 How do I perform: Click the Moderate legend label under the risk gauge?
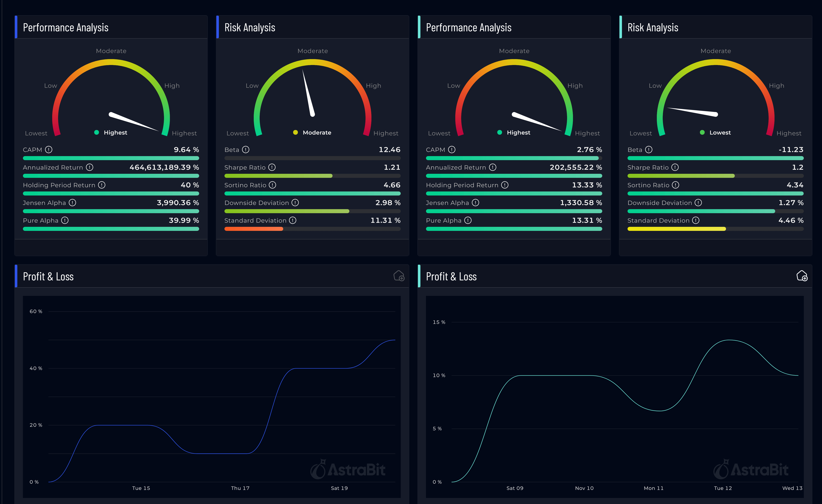click(317, 132)
